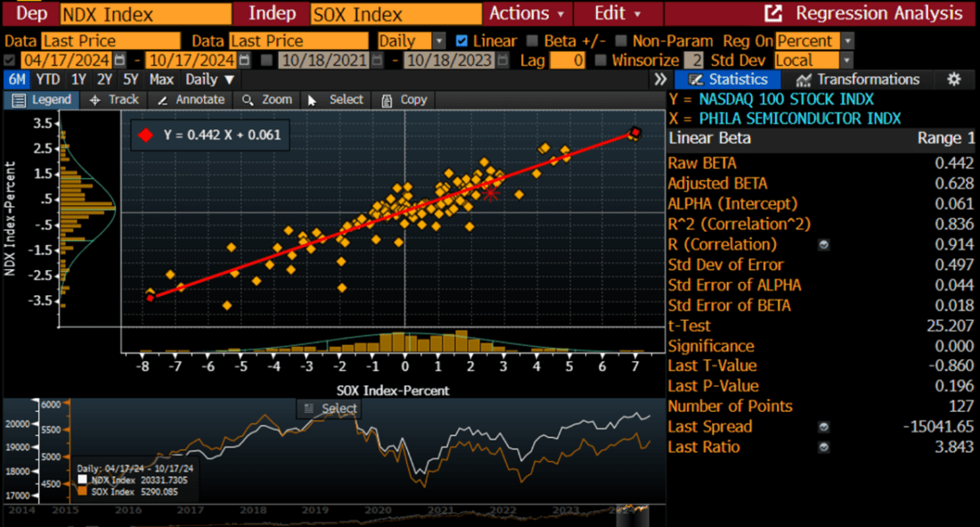980x527 pixels.
Task: Click the regression equation Y = 0.442 X + 0.061
Action: click(222, 136)
